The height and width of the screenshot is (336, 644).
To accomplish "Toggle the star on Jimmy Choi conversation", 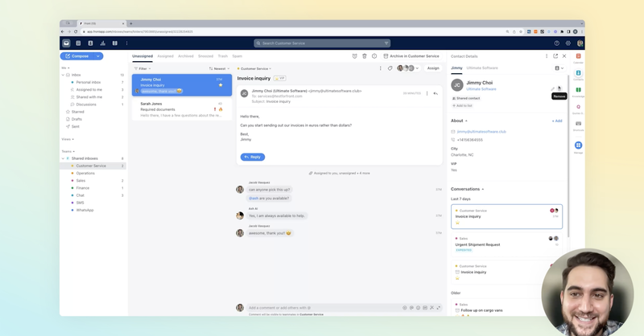I will coord(221,85).
